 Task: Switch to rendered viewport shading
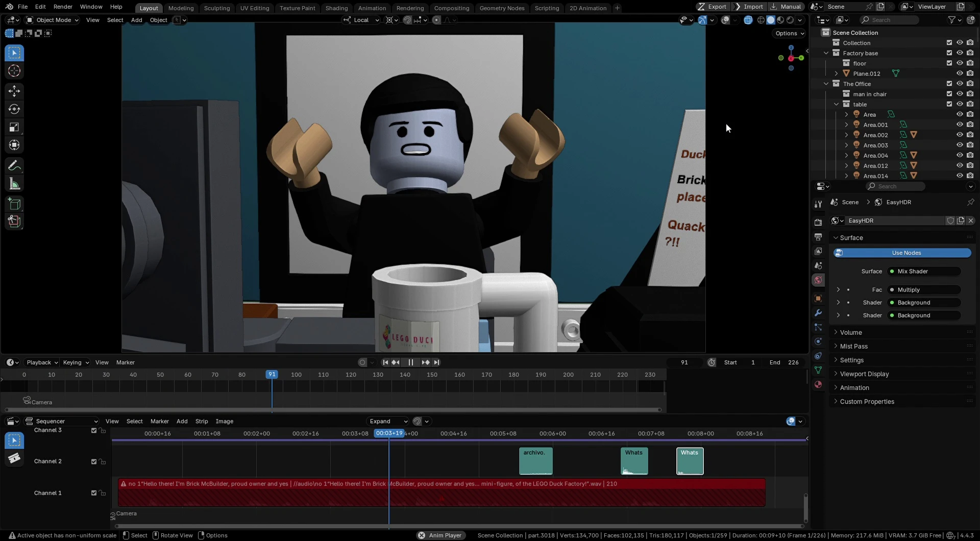click(790, 20)
